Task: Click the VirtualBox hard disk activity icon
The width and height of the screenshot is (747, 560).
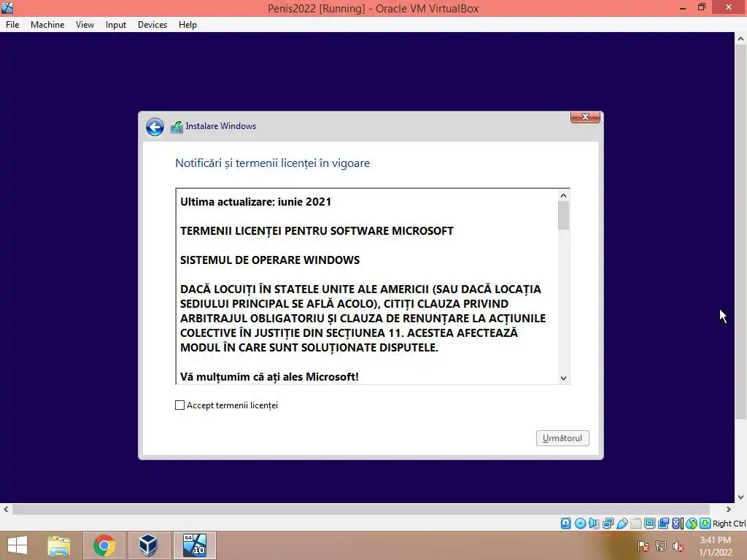Action: [565, 524]
